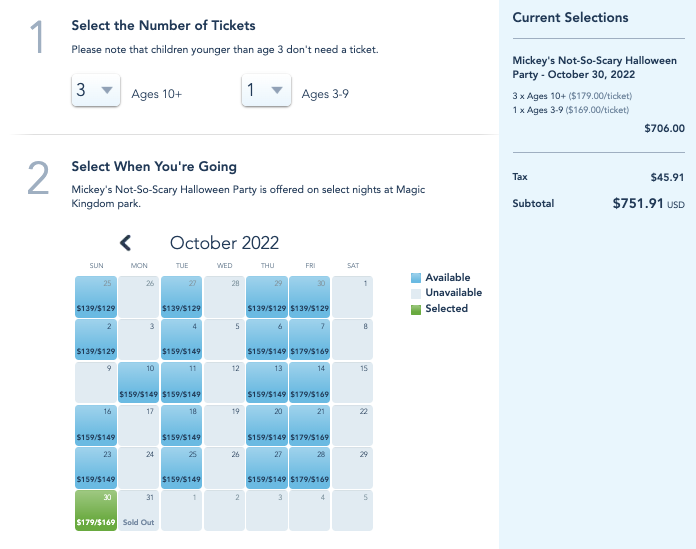Select Thursday October 27 date
Screen dimensions: 696x549
coord(267,467)
